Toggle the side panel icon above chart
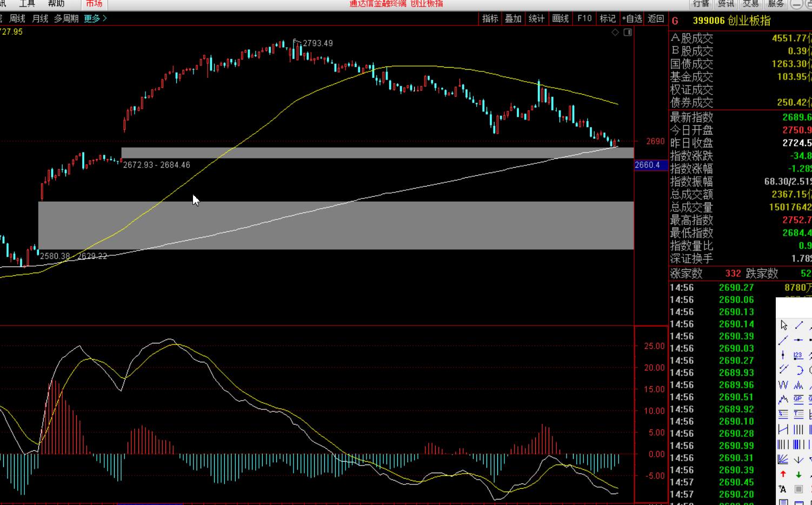 pos(628,32)
